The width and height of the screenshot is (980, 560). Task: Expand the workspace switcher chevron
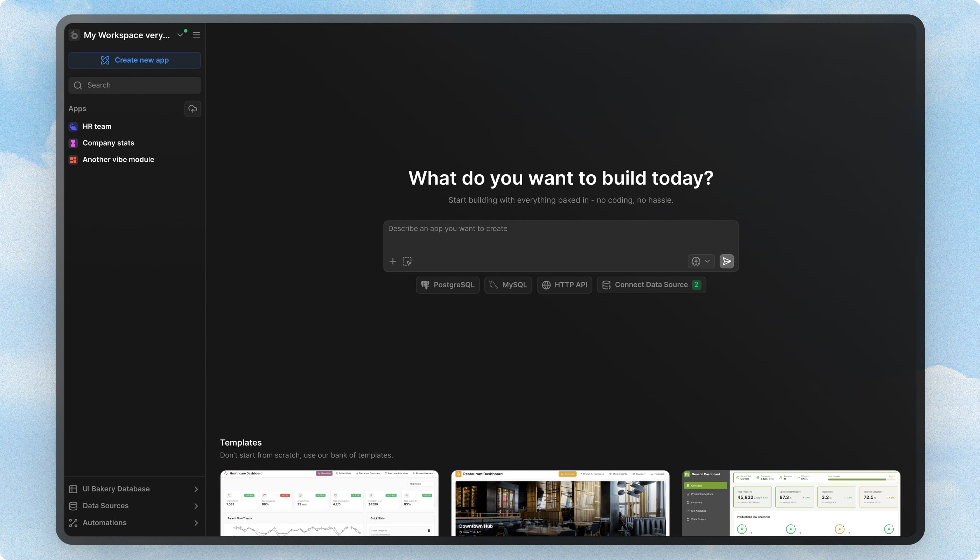click(x=180, y=35)
